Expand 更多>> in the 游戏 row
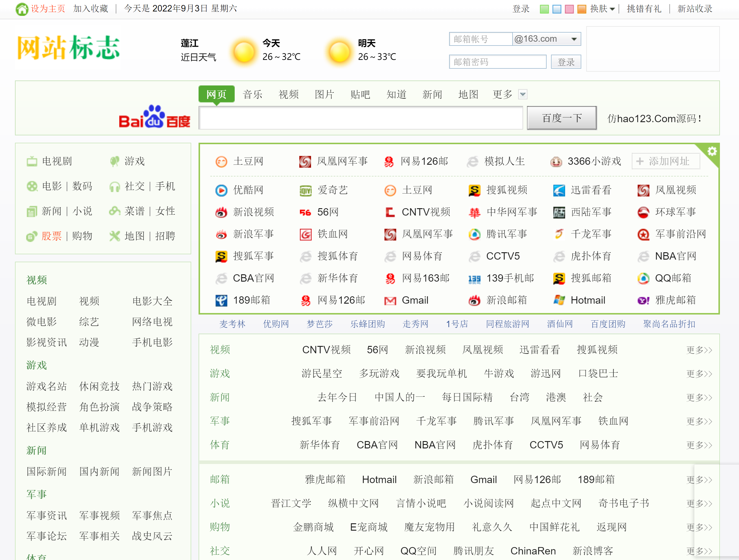739x560 pixels. (x=699, y=374)
